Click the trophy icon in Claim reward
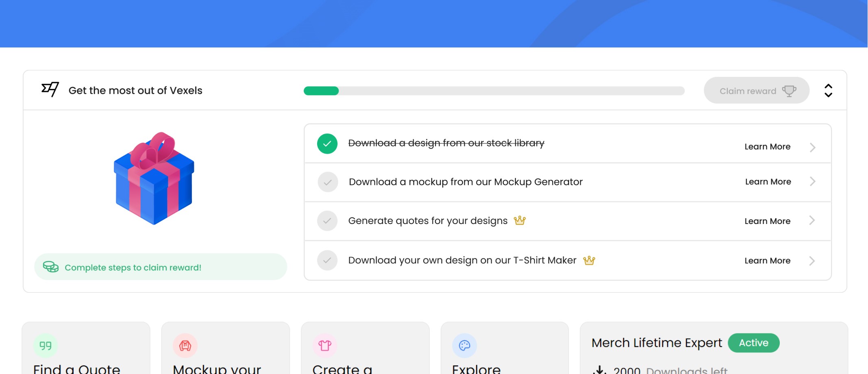The height and width of the screenshot is (374, 868). [789, 91]
